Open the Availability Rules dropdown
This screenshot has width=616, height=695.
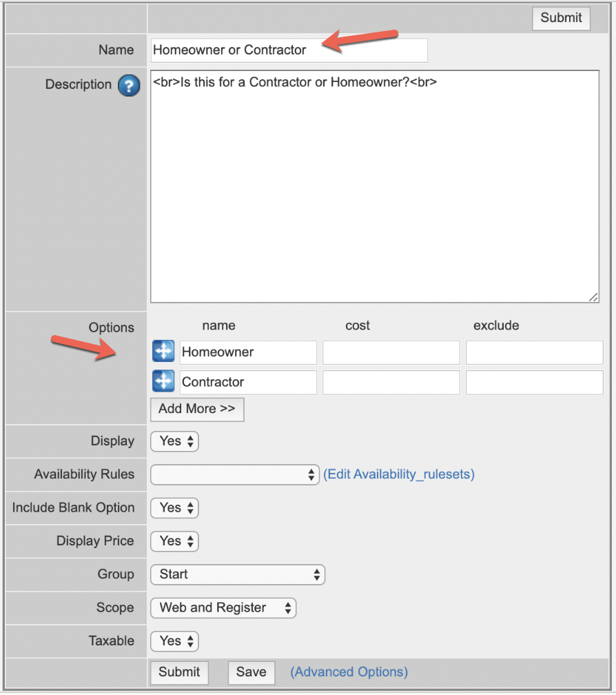pyautogui.click(x=235, y=474)
